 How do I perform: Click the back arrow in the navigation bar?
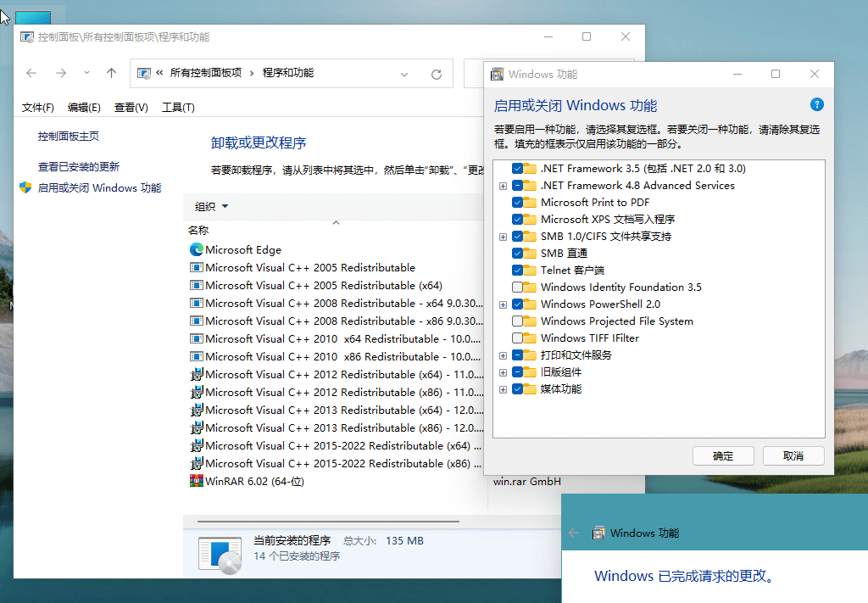click(31, 73)
